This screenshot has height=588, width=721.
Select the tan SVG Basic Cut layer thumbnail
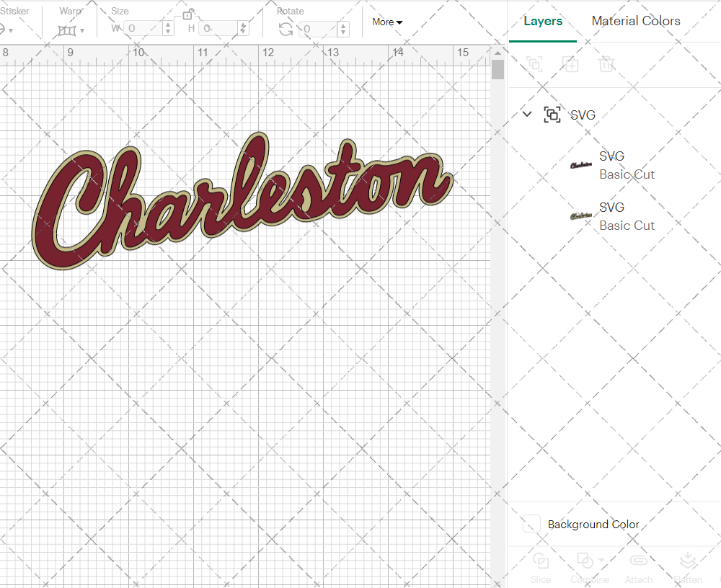(581, 216)
